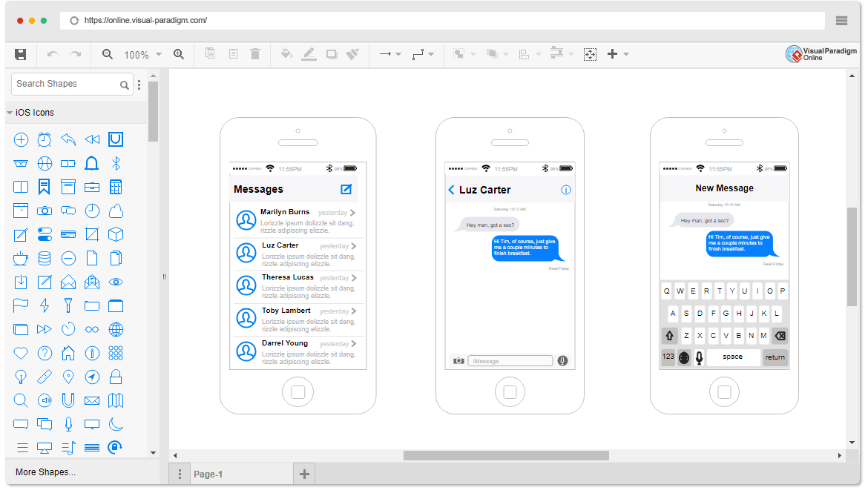The image size is (868, 493).
Task: Click the Save icon in the toolbar
Action: point(21,54)
